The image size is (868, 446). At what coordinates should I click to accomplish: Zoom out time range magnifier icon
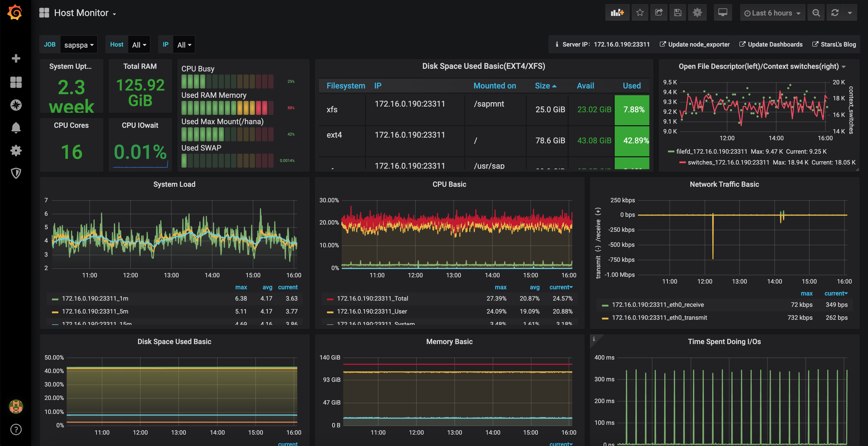[816, 13]
